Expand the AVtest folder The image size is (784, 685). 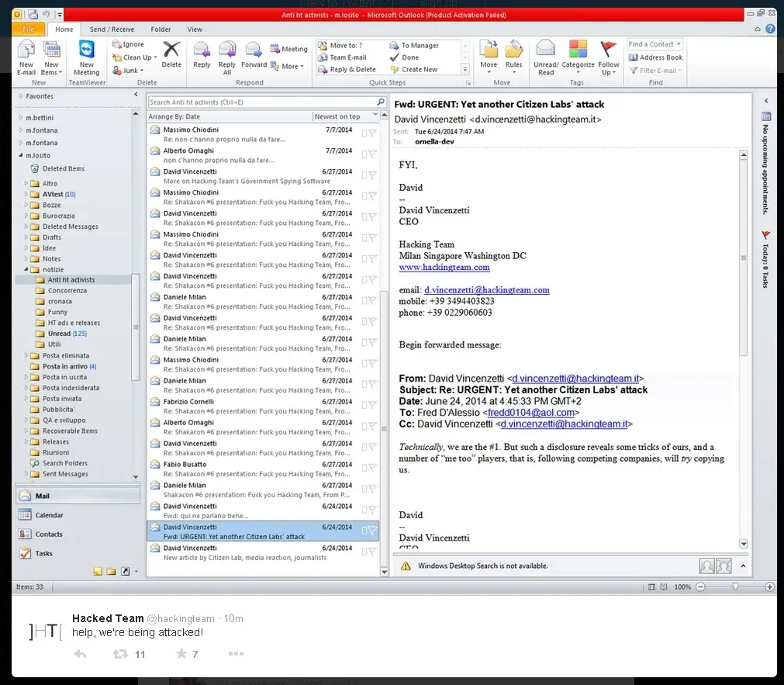pos(26,194)
